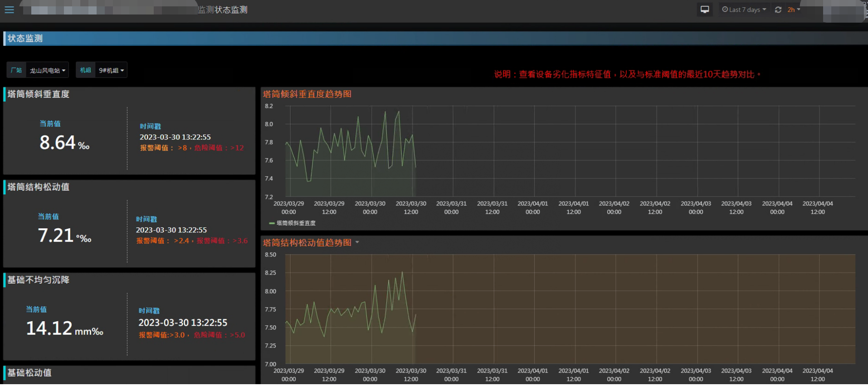Click the red 说明 description text

(x=627, y=74)
